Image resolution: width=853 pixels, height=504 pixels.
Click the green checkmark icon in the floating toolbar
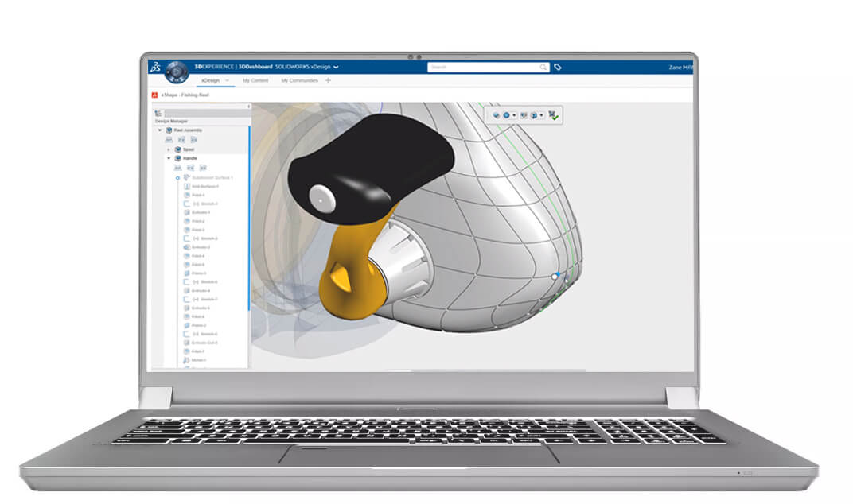[553, 115]
